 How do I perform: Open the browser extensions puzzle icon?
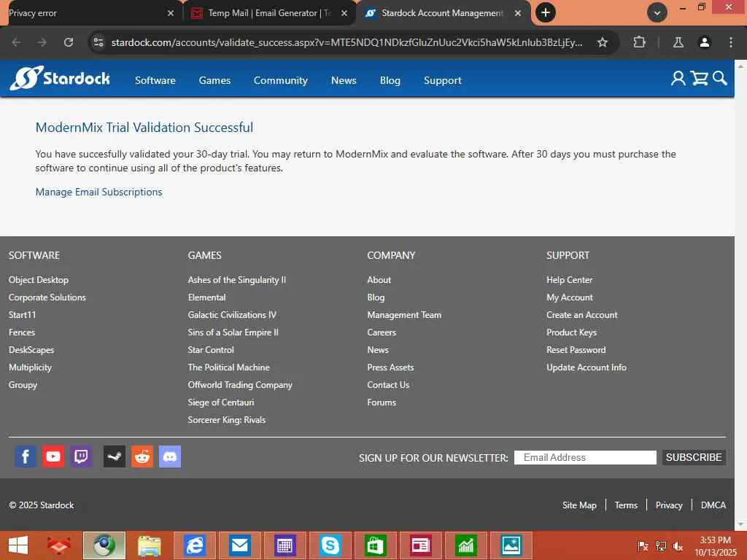(639, 42)
